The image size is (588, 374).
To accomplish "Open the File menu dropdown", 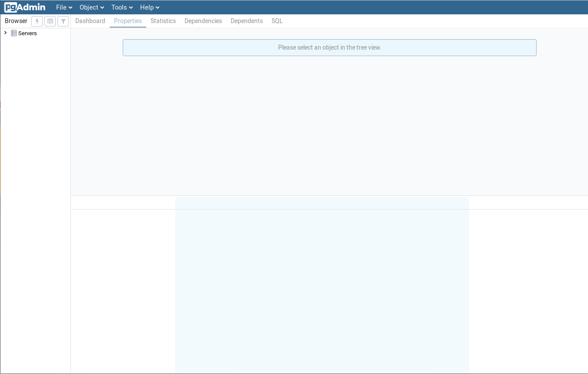I will (x=64, y=7).
